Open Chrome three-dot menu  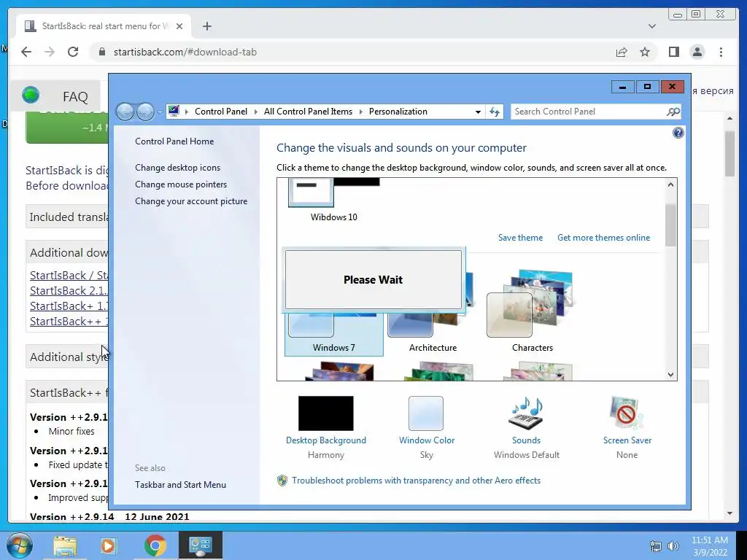coord(721,52)
